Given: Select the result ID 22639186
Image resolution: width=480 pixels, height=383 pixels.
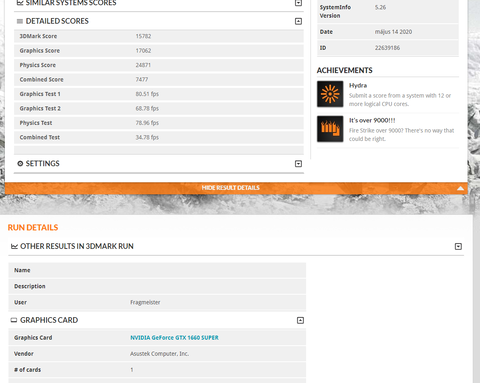Looking at the screenshot, I should tap(387, 48).
